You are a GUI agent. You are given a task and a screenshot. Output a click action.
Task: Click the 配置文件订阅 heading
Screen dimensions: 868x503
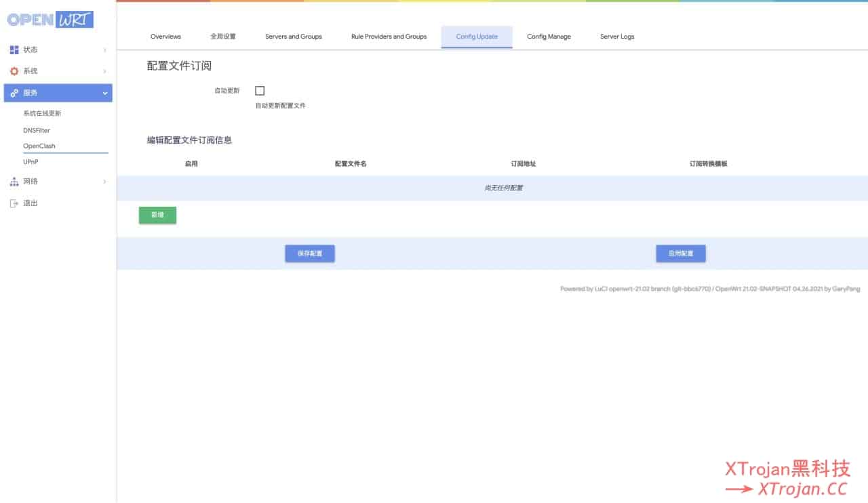tap(180, 66)
